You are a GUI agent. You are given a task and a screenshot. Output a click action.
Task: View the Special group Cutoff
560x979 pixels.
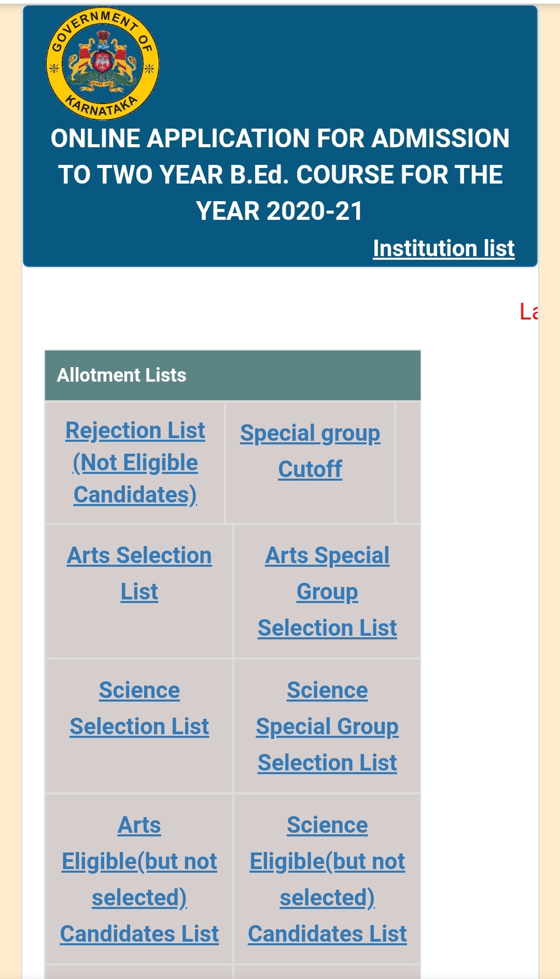tap(310, 451)
